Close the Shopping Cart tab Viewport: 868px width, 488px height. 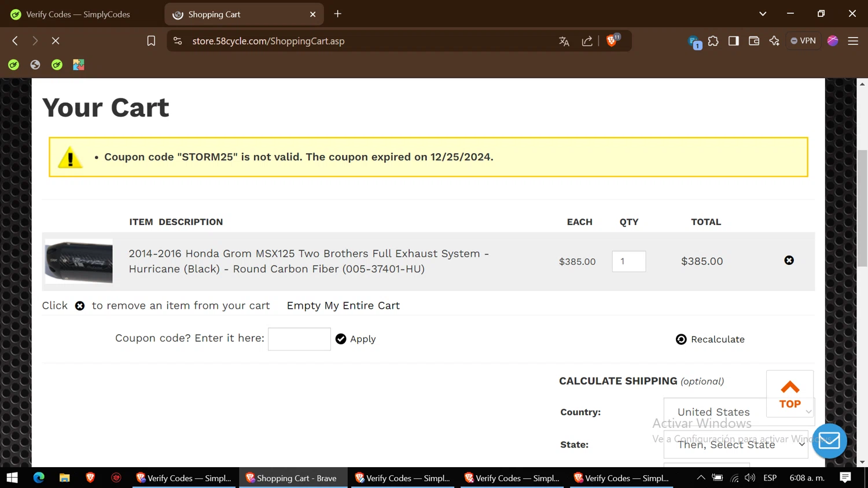(313, 14)
